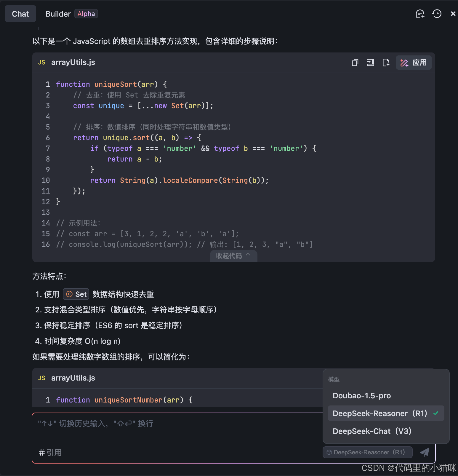
Task: Click JS file icon in first code header
Action: (x=42, y=62)
